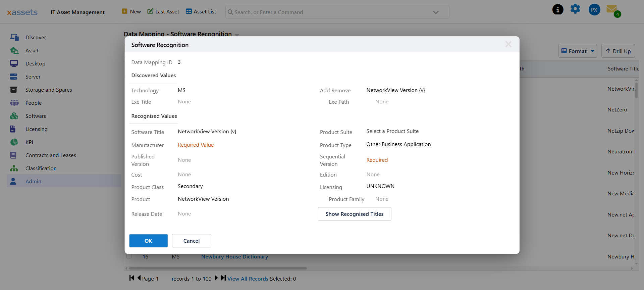
Task: Edit the Edition field
Action: click(x=373, y=175)
